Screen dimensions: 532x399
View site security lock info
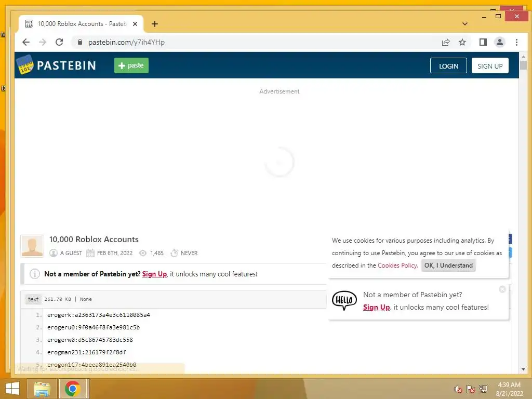point(80,42)
